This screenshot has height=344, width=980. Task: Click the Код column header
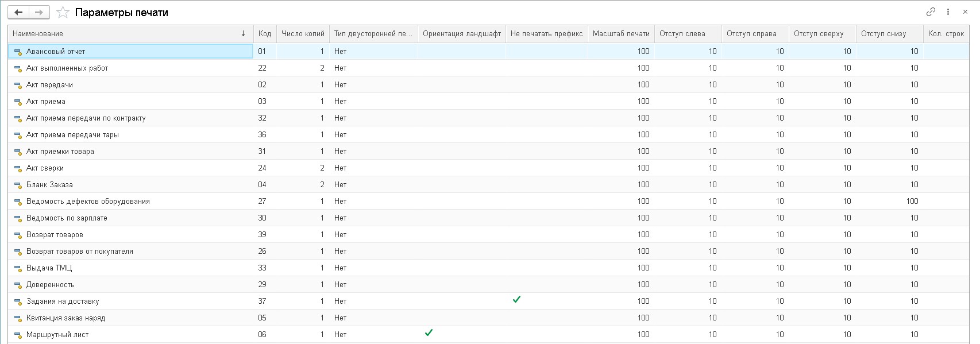pyautogui.click(x=265, y=34)
